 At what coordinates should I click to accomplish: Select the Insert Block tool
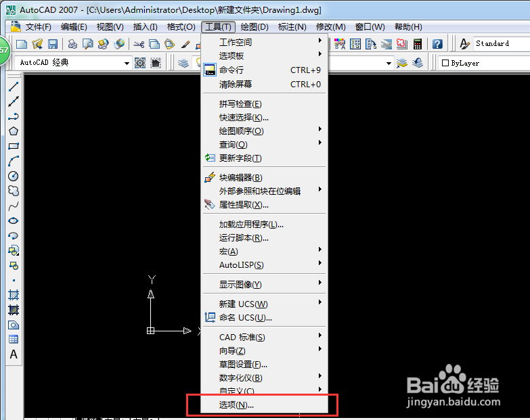pos(14,250)
